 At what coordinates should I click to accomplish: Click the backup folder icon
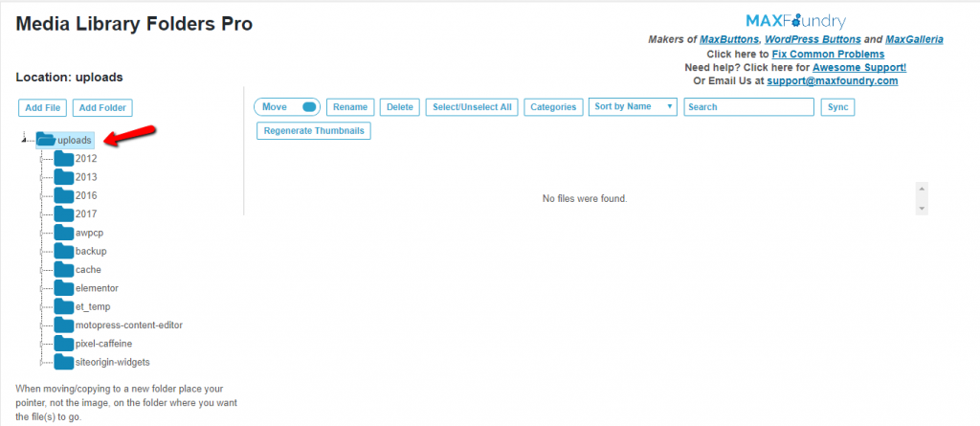[64, 251]
